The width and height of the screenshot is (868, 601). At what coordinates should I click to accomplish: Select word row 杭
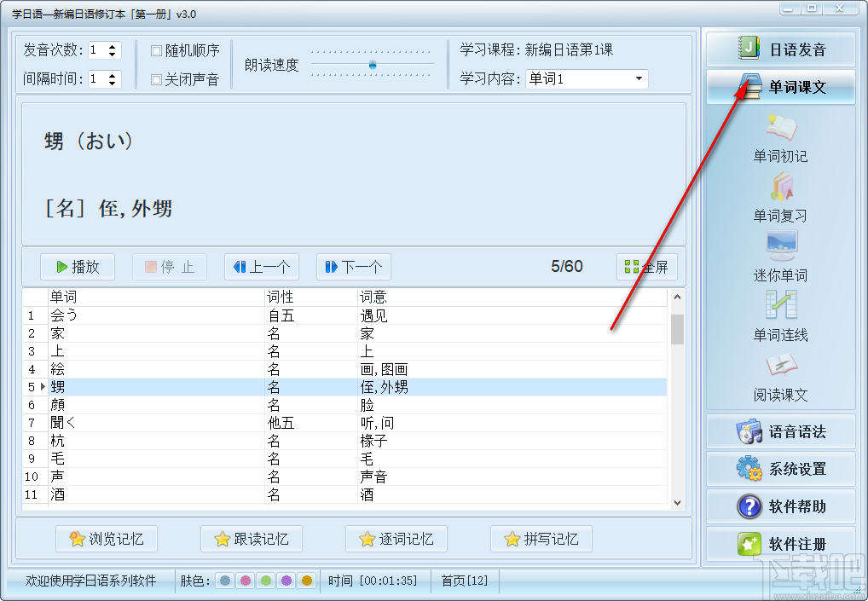point(344,441)
